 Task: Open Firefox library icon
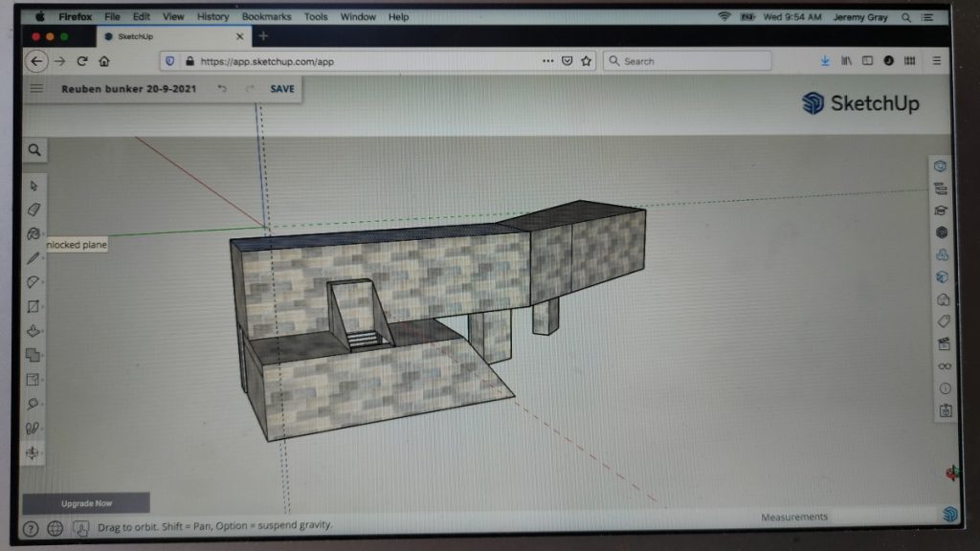point(846,60)
